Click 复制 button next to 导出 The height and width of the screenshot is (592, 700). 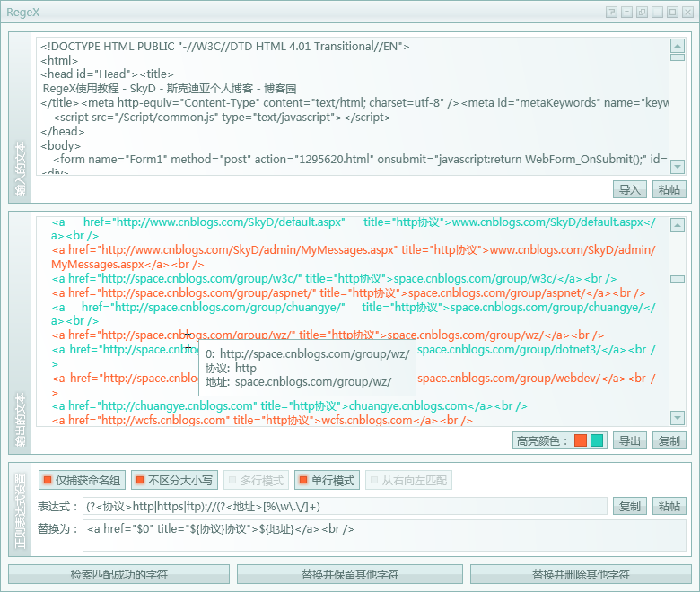tap(669, 440)
